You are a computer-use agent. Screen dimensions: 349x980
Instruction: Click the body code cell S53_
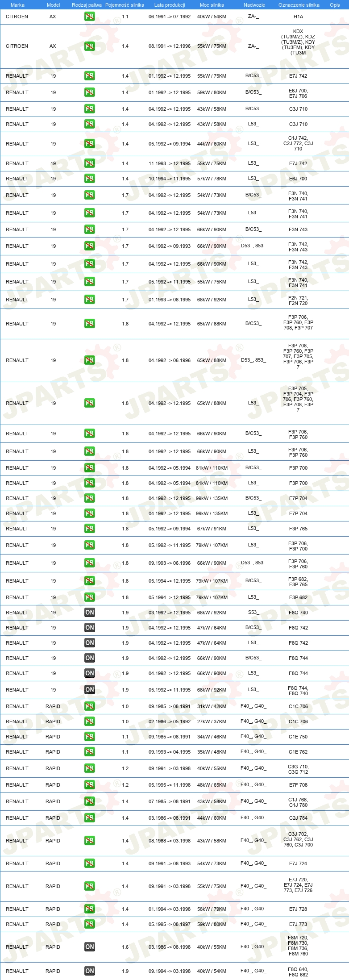point(253,612)
